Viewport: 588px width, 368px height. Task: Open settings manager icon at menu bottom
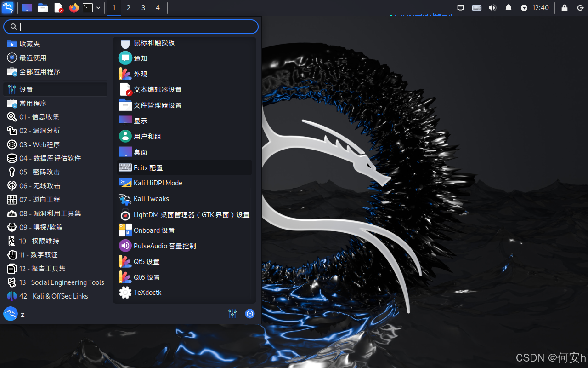click(232, 314)
